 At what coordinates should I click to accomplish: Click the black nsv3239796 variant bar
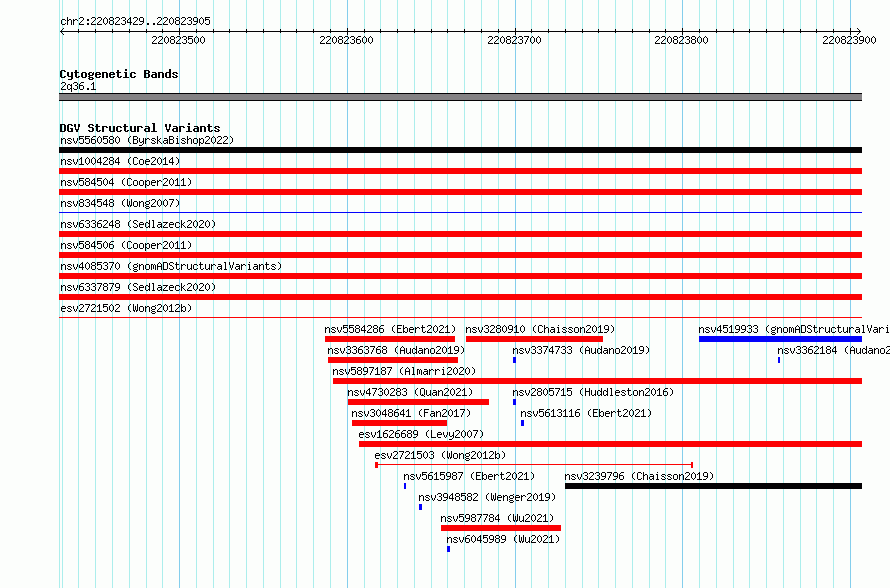(713, 486)
